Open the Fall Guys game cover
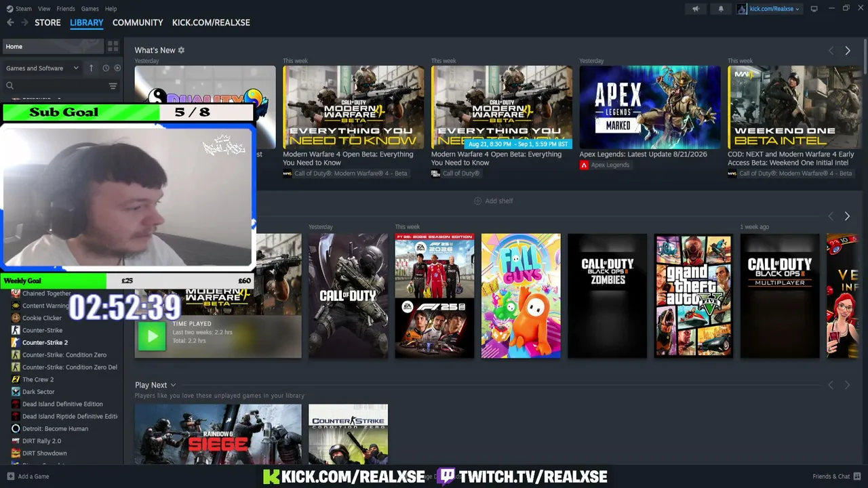 [521, 296]
